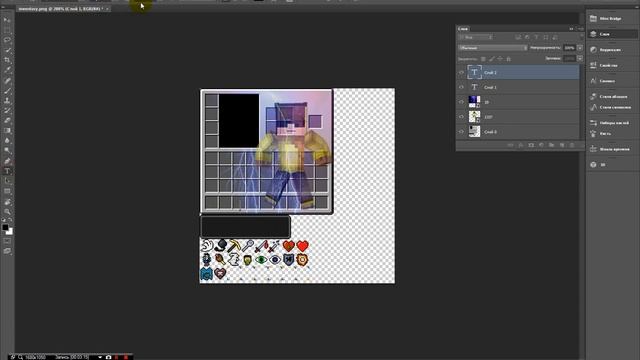640x360 pixels.
Task: Select the Gradient tool
Action: (7, 131)
